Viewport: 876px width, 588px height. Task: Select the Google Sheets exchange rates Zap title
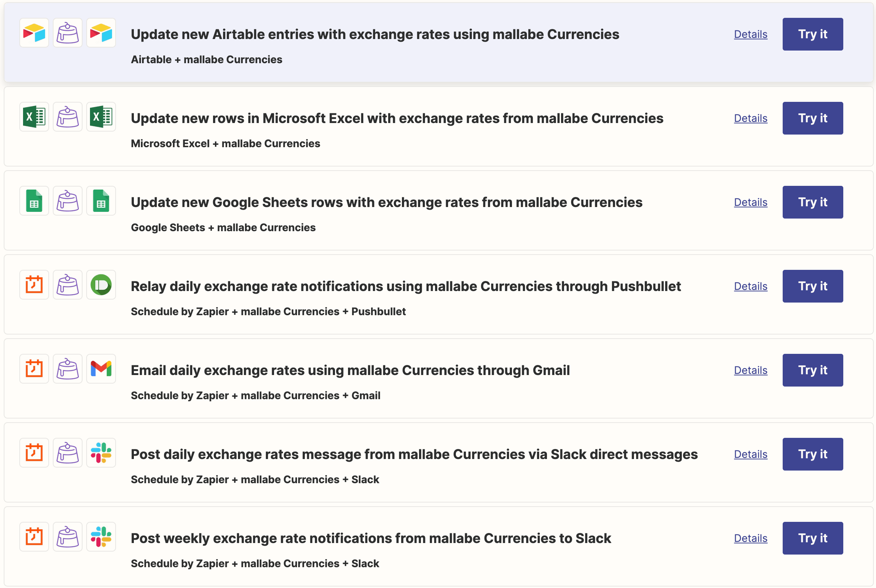tap(386, 203)
